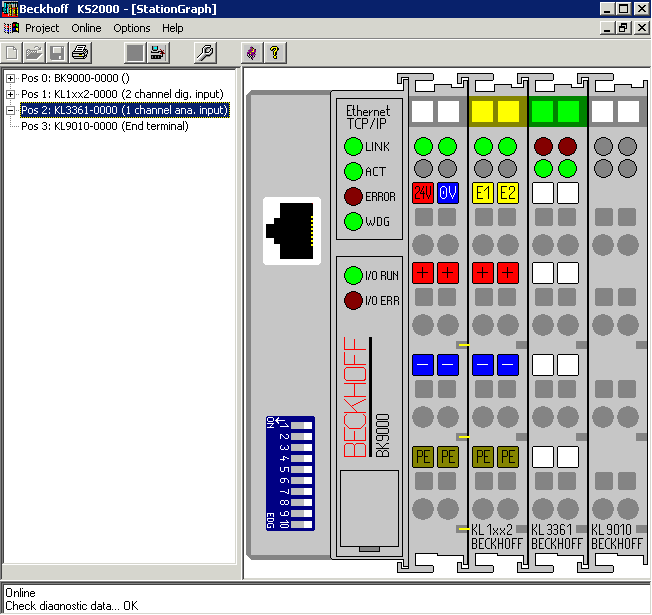Click the red BECKHOFF logo on the coupler

(355, 397)
